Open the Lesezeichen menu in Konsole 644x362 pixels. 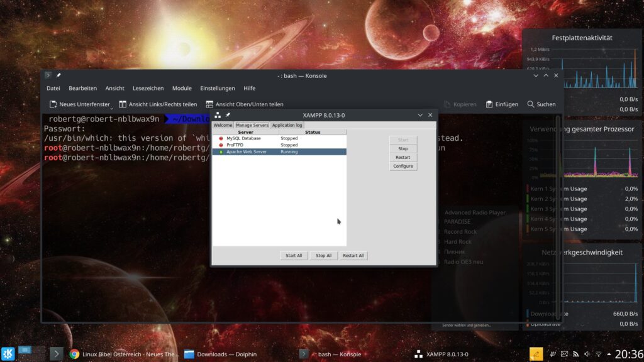(148, 88)
